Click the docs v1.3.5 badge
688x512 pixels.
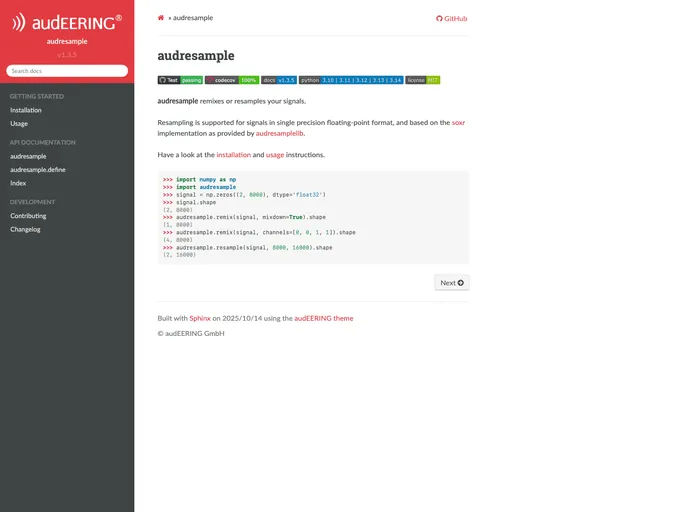279,80
